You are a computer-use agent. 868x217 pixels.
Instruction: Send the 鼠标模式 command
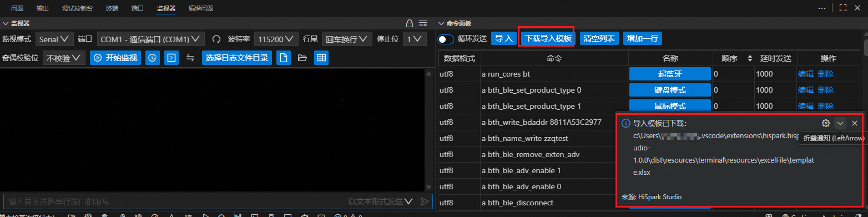pos(670,105)
